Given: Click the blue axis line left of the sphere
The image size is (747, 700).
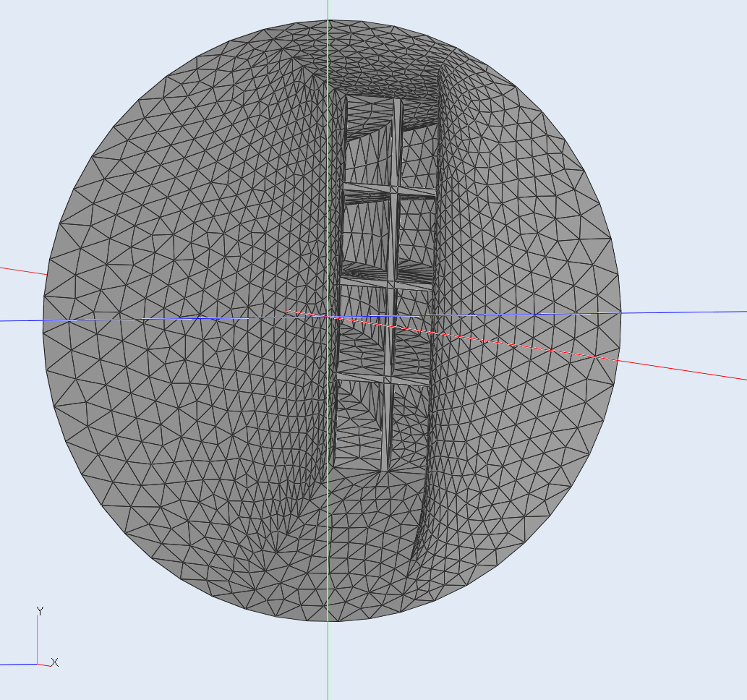Looking at the screenshot, I should tap(20, 320).
